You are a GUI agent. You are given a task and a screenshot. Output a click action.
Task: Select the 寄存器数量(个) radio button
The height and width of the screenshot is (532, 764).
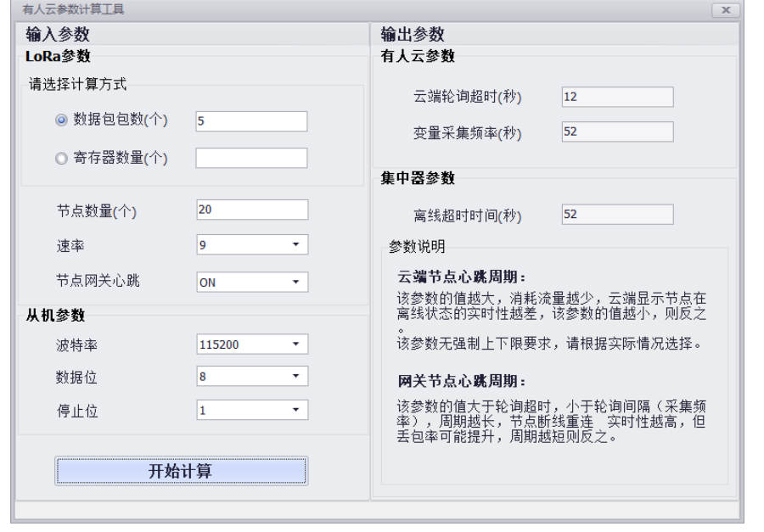click(x=61, y=159)
